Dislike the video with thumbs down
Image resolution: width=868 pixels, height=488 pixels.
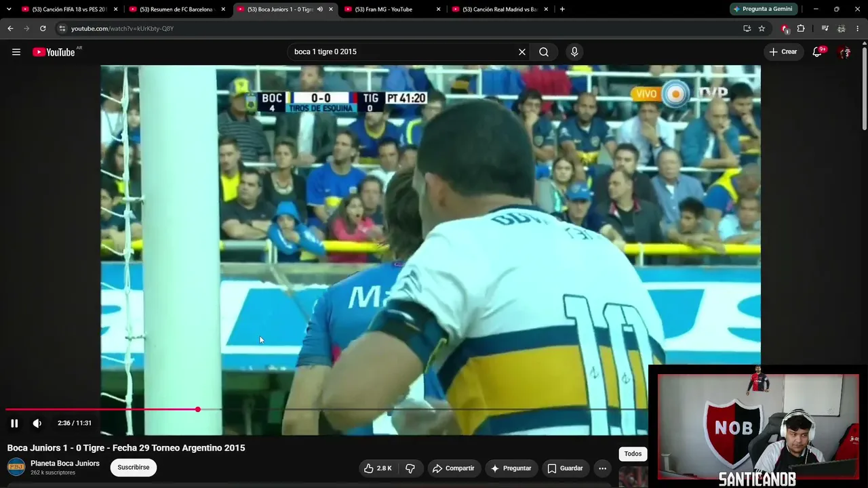tap(410, 468)
